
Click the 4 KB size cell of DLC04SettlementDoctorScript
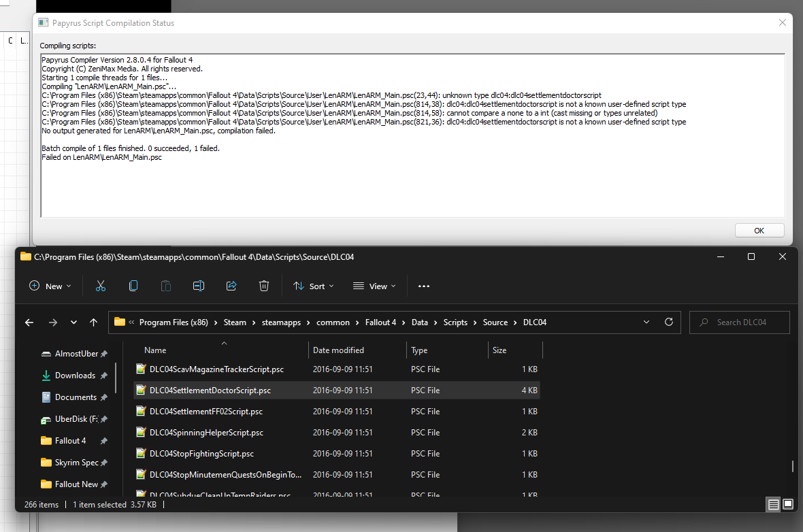pos(529,390)
